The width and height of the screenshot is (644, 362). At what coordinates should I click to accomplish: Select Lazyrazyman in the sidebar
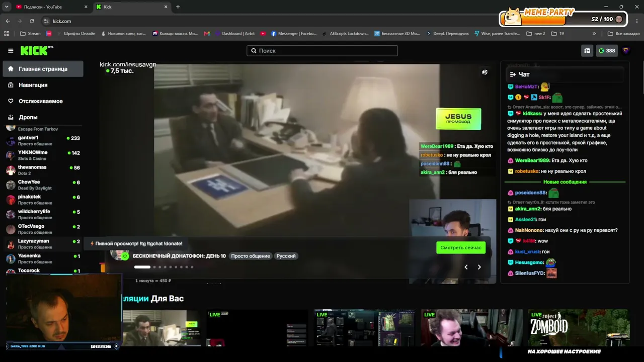(43, 244)
